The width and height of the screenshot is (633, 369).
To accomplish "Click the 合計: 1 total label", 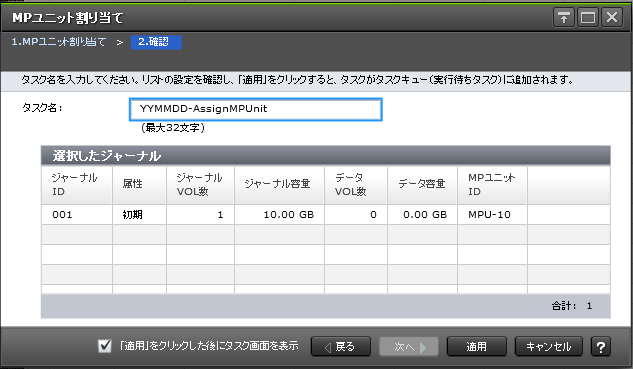I will point(572,306).
